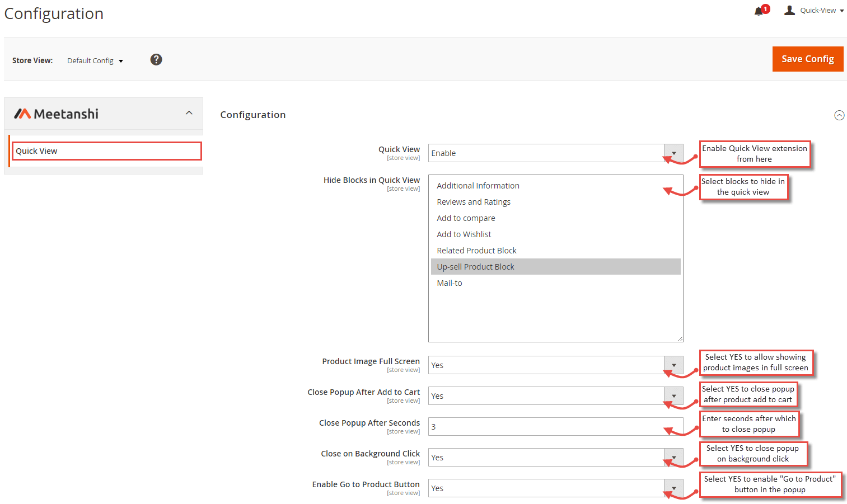Select Add to Wishlist block to hide
This screenshot has height=504, width=847.
point(464,234)
